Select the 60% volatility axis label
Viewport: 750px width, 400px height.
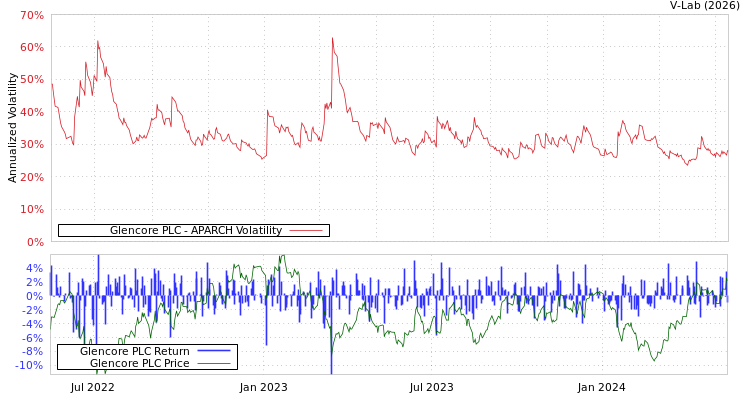(x=32, y=48)
